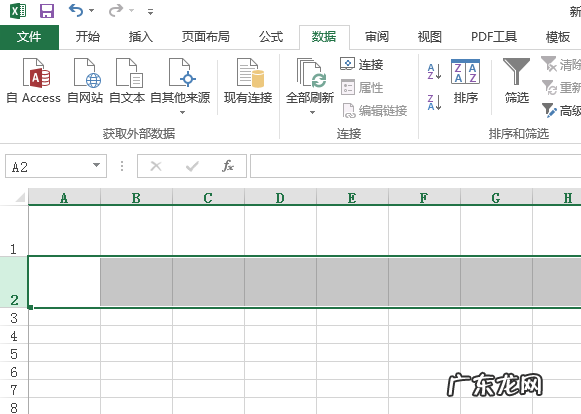
Task: Open the undo history dropdown arrow
Action: click(92, 11)
